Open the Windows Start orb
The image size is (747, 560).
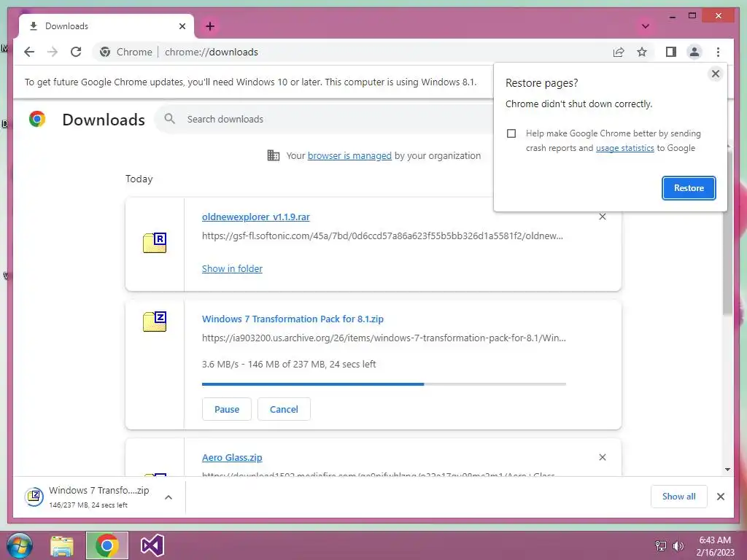point(20,545)
